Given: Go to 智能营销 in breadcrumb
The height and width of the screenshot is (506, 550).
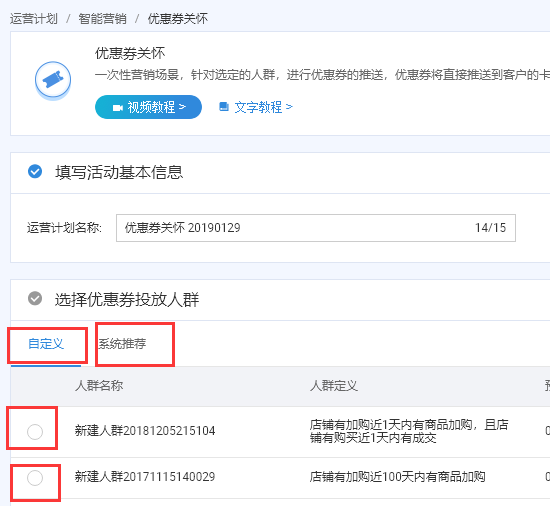Looking at the screenshot, I should 102,19.
